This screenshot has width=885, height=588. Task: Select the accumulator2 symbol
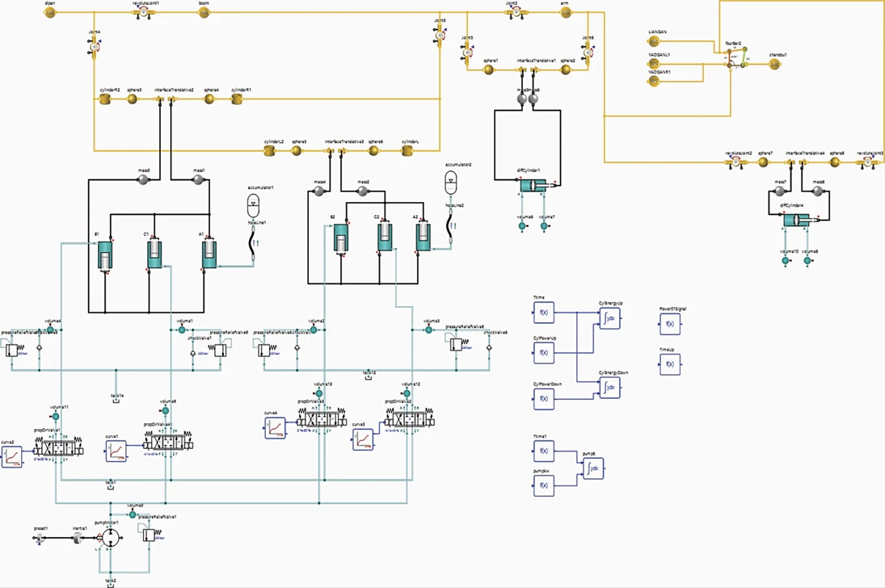coord(450,183)
